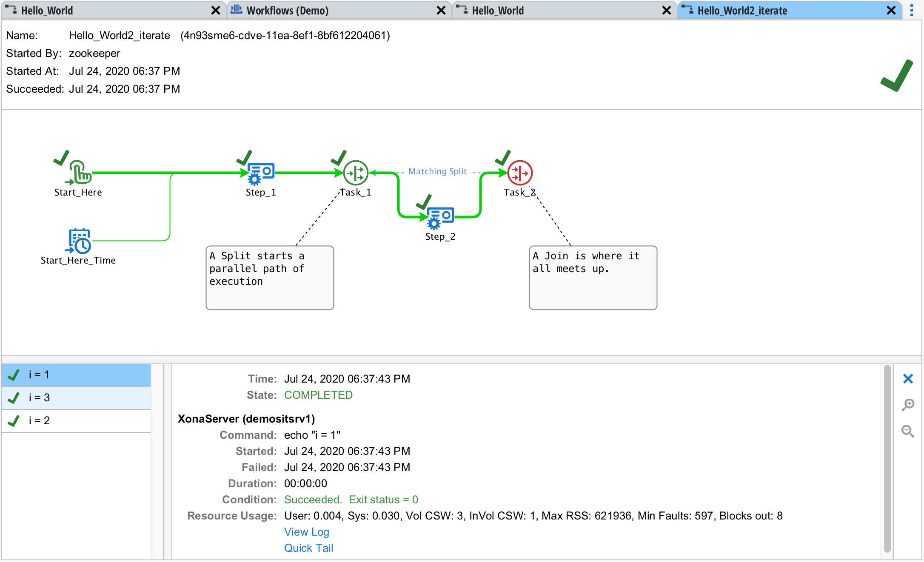
Task: Open the View Log link
Action: [306, 532]
